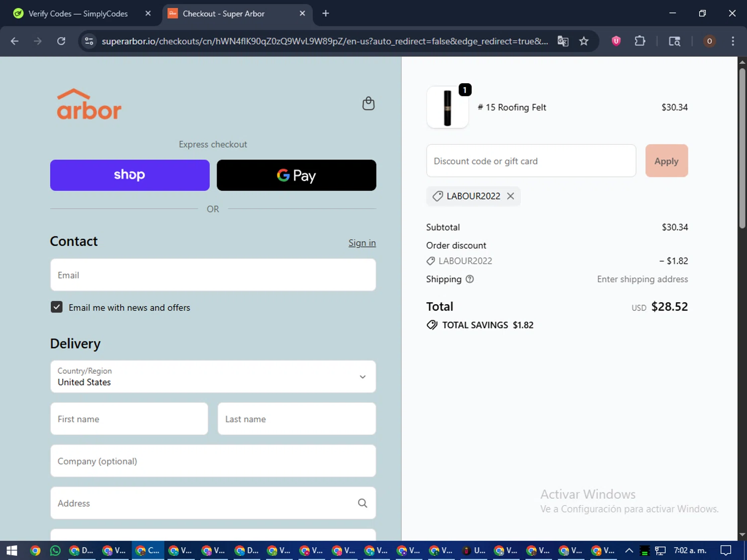Focus the Email input field
This screenshot has width=747, height=560.
[213, 275]
